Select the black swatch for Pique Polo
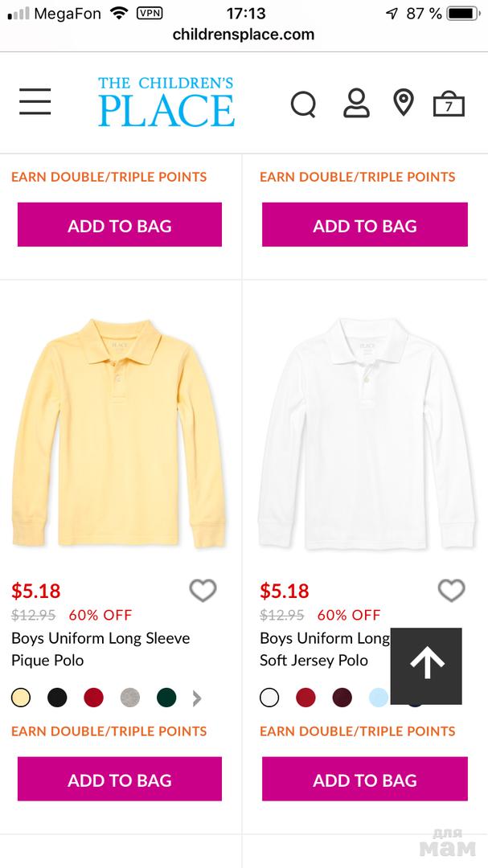 pos(57,698)
